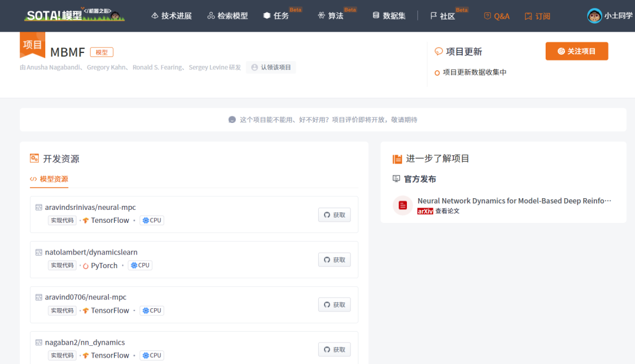Select the PyTorch tag under natolambert/dynamicslearn
635x364 pixels.
(x=101, y=265)
